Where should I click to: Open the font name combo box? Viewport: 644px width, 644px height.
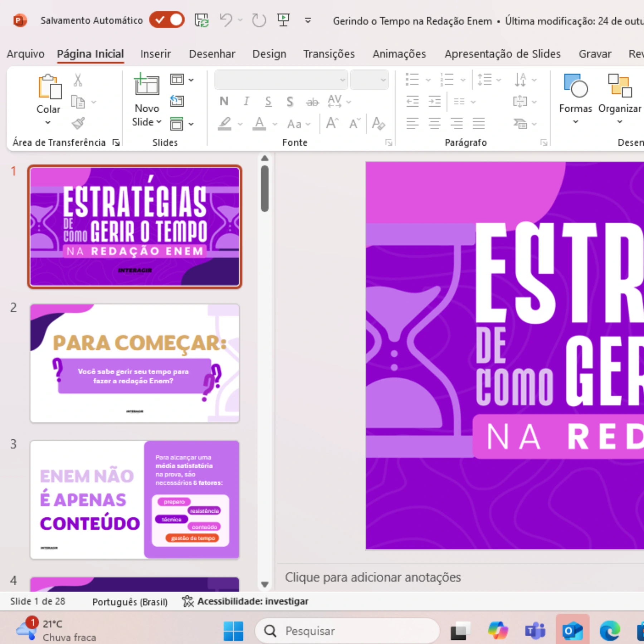point(281,80)
